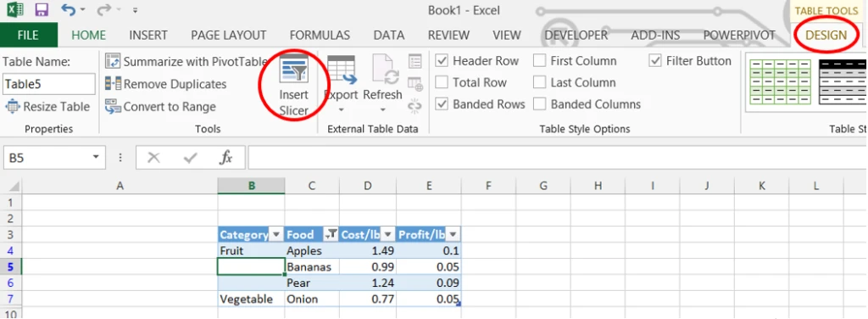Toggle the Banded Rows checkbox
This screenshot has height=319, width=868.
point(441,104)
